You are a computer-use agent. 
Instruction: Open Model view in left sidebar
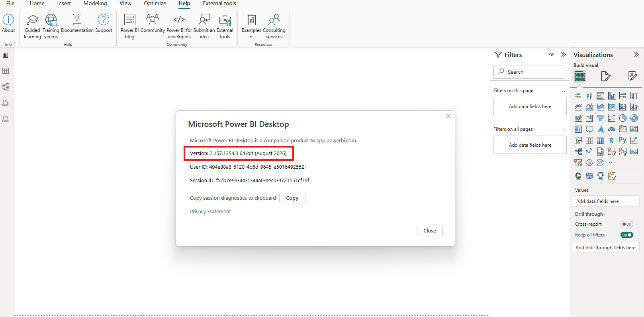(6, 87)
